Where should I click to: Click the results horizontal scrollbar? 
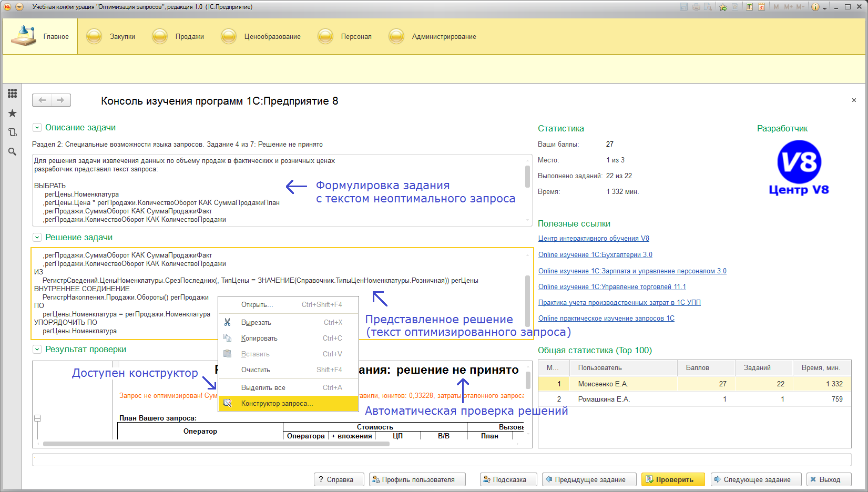[x=216, y=444]
